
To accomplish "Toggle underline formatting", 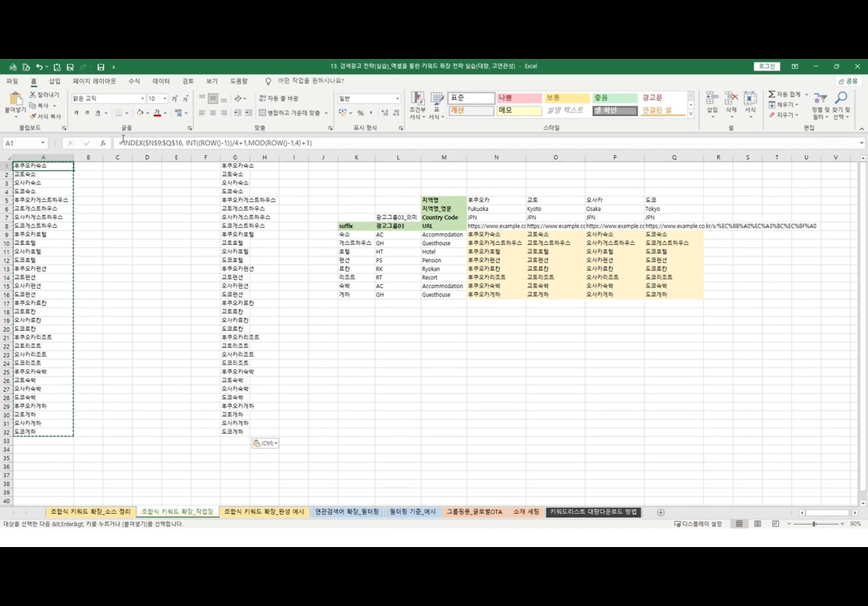I will 98,113.
